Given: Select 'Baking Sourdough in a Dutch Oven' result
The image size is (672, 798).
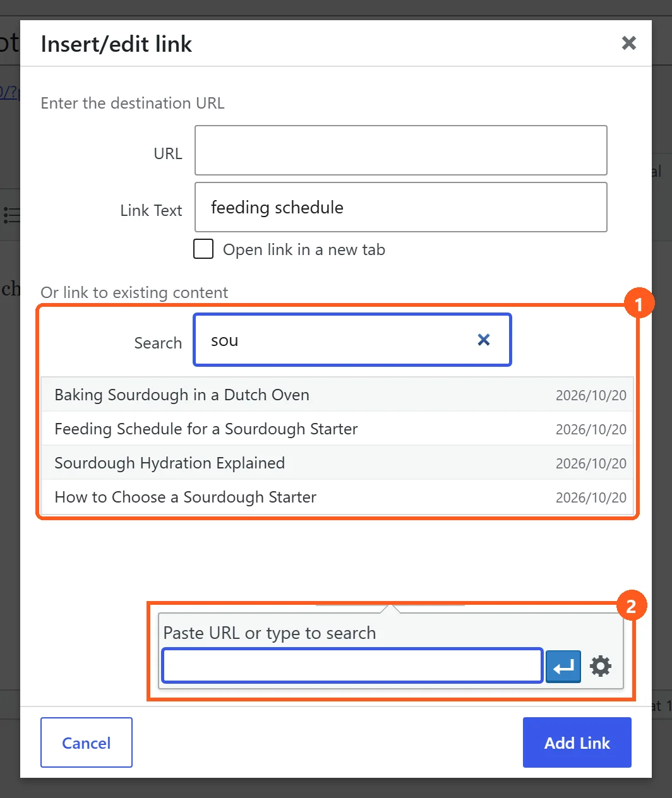Looking at the screenshot, I should tap(337, 395).
